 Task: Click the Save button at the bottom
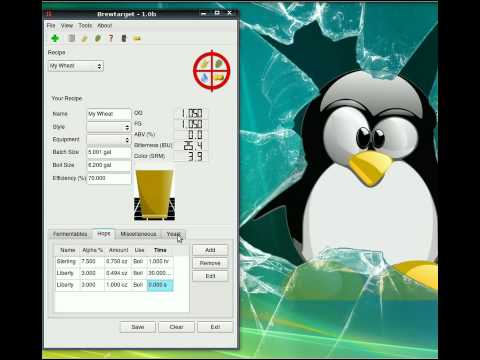point(138,327)
